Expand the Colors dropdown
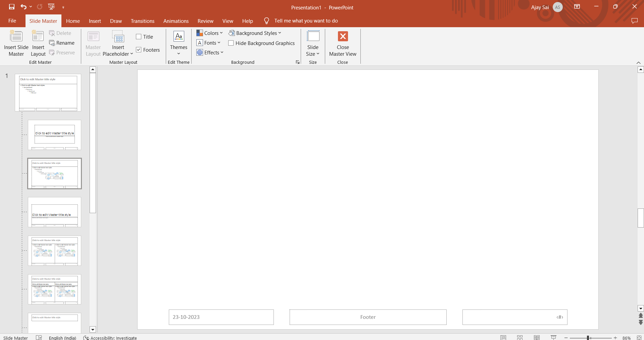Screen dimensions: 644x340 click(209, 33)
